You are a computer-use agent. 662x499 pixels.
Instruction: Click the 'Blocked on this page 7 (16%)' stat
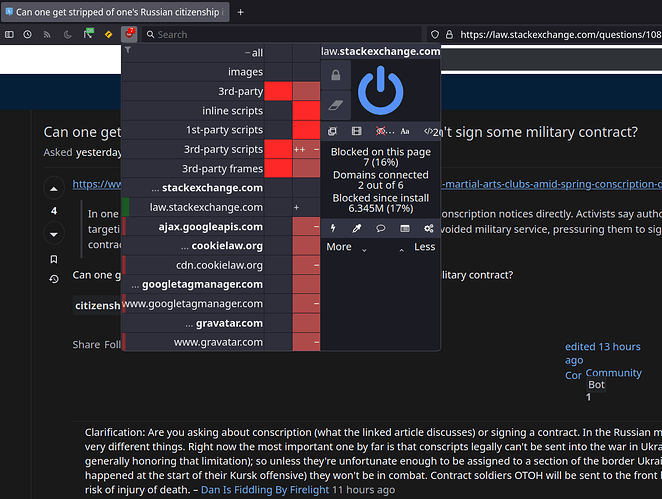[380, 157]
